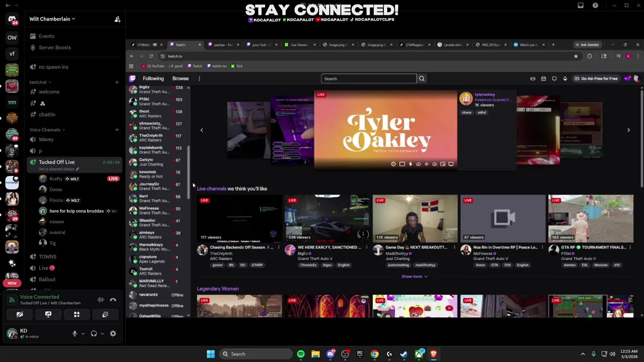Open Ask Gemini in the browser

click(x=587, y=45)
